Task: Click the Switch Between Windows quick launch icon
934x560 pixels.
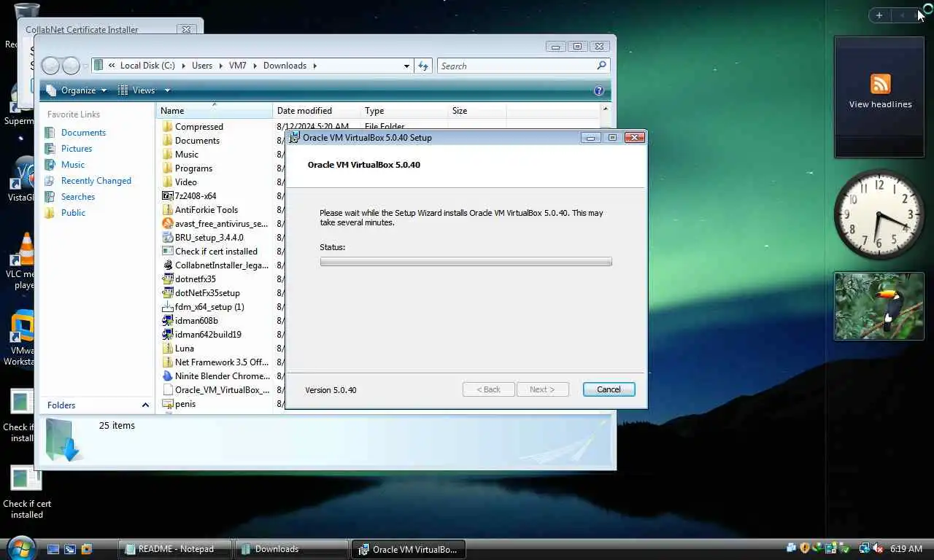Action: (70, 549)
